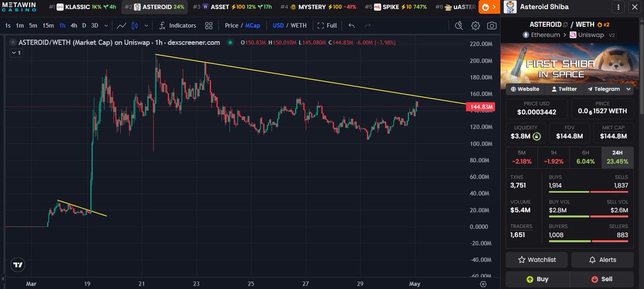Select the 1h timeframe
Screen dimensions: 644x289
pos(62,25)
